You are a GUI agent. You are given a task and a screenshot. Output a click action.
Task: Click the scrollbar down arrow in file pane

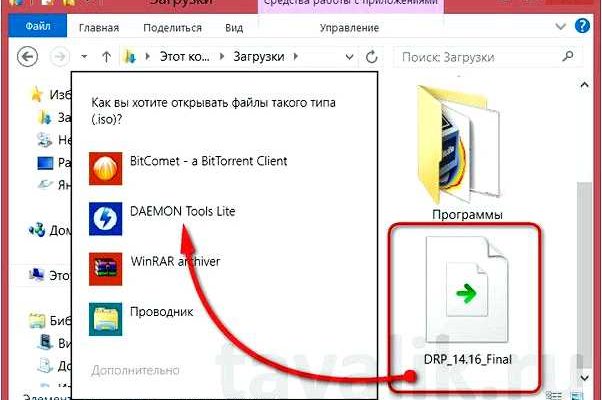584,378
